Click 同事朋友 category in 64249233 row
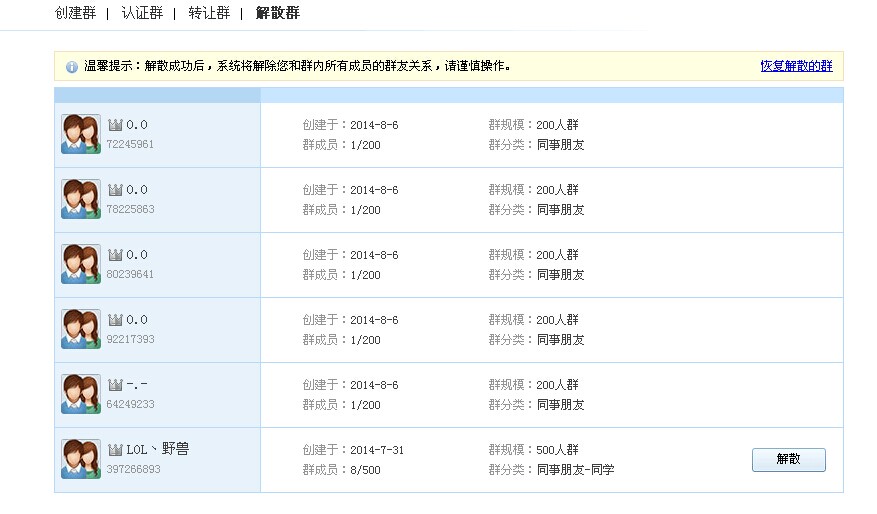The image size is (877, 514). (560, 405)
